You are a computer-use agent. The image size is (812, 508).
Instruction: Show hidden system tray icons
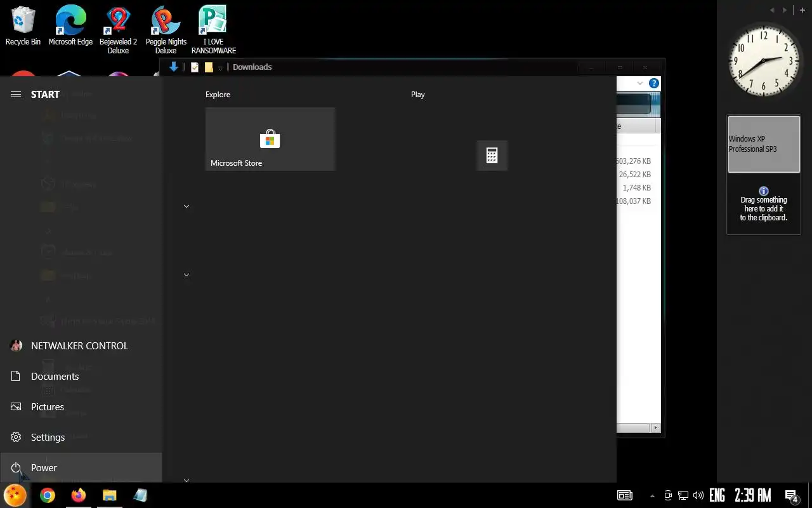pos(652,496)
